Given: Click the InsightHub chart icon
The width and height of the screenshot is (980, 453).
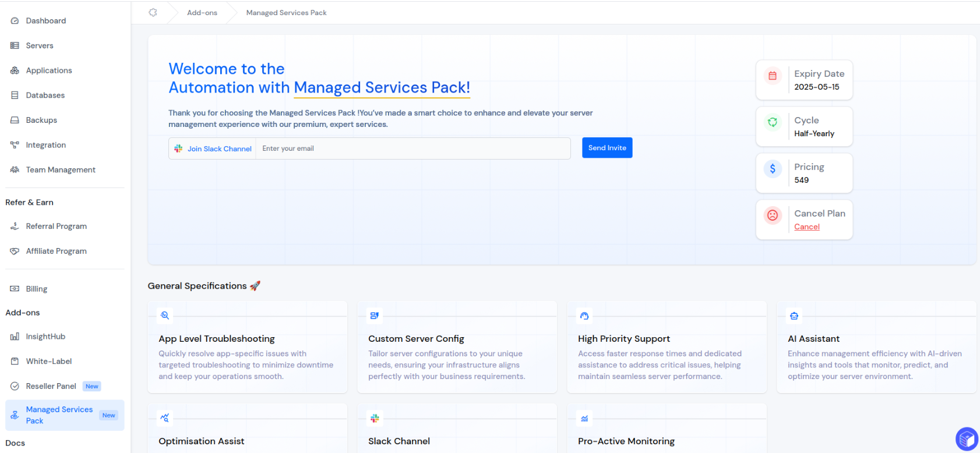Looking at the screenshot, I should (x=15, y=337).
